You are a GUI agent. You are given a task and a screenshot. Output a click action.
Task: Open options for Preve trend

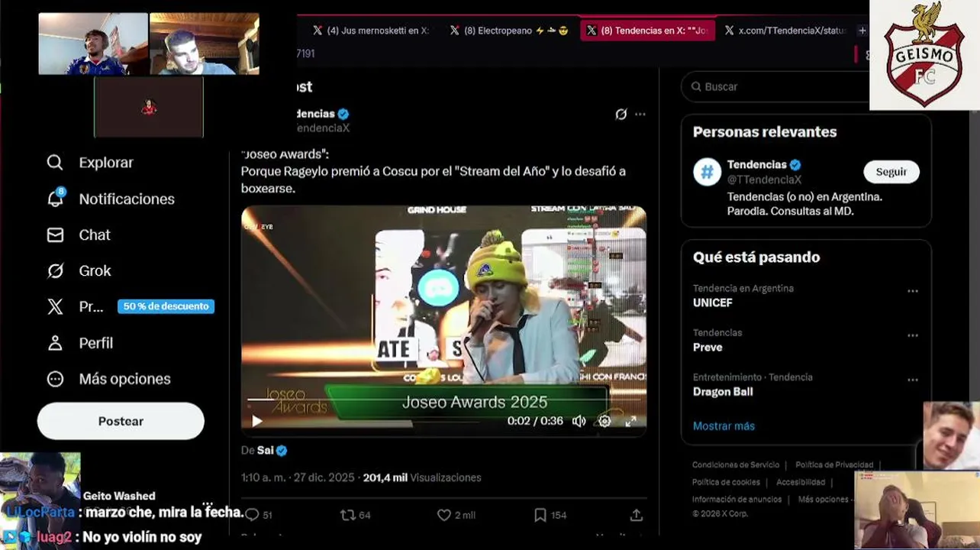[913, 335]
